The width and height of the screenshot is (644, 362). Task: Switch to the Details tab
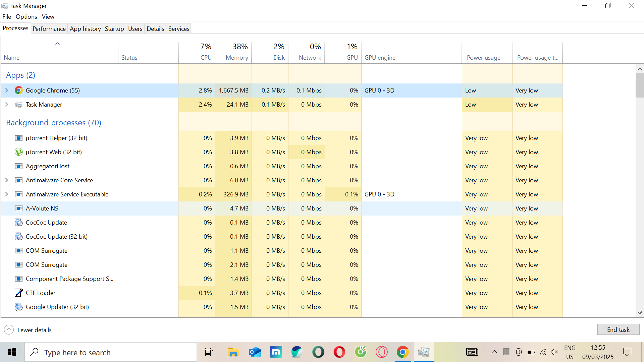coord(155,29)
